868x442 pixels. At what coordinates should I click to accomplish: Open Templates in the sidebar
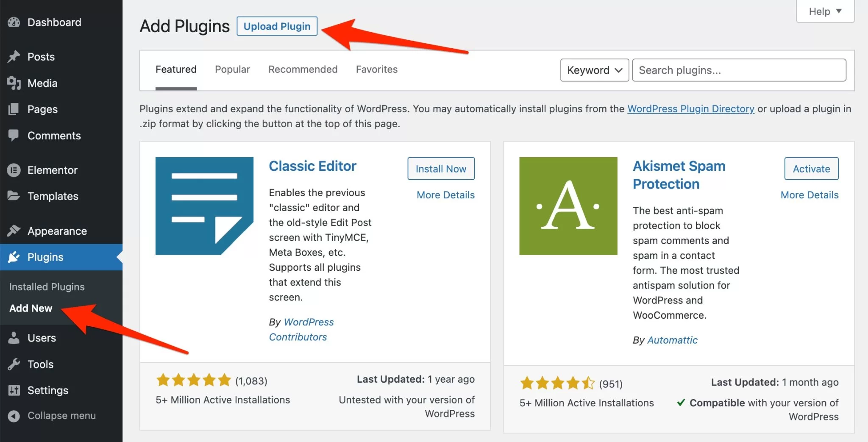coord(53,196)
